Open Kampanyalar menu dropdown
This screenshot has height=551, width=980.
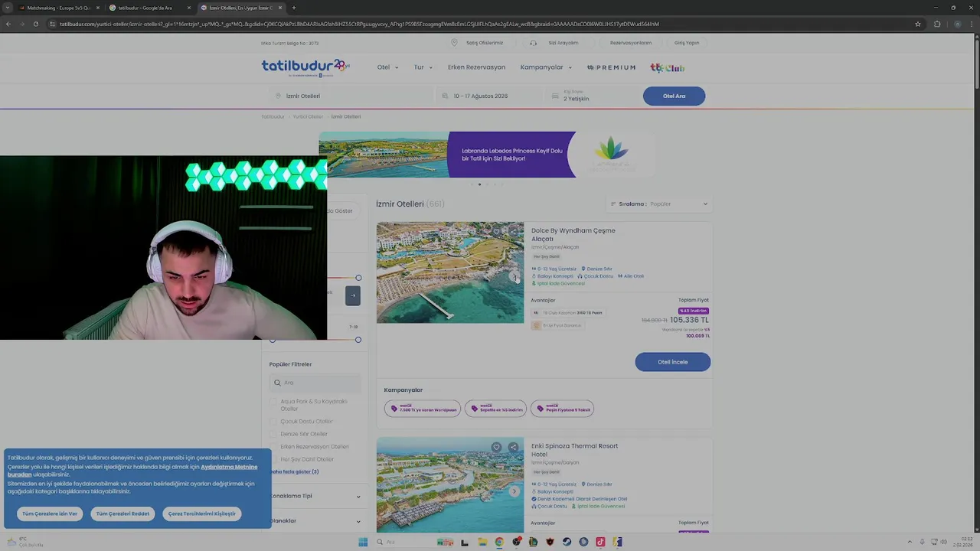click(546, 67)
